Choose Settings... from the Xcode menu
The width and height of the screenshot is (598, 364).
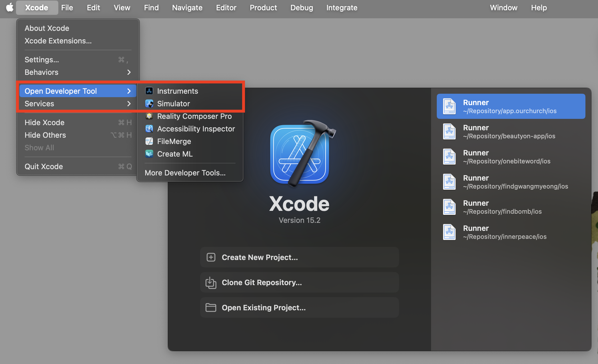click(42, 60)
